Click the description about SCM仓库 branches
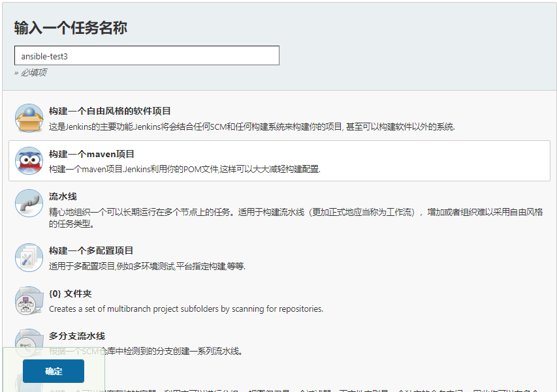 click(146, 351)
